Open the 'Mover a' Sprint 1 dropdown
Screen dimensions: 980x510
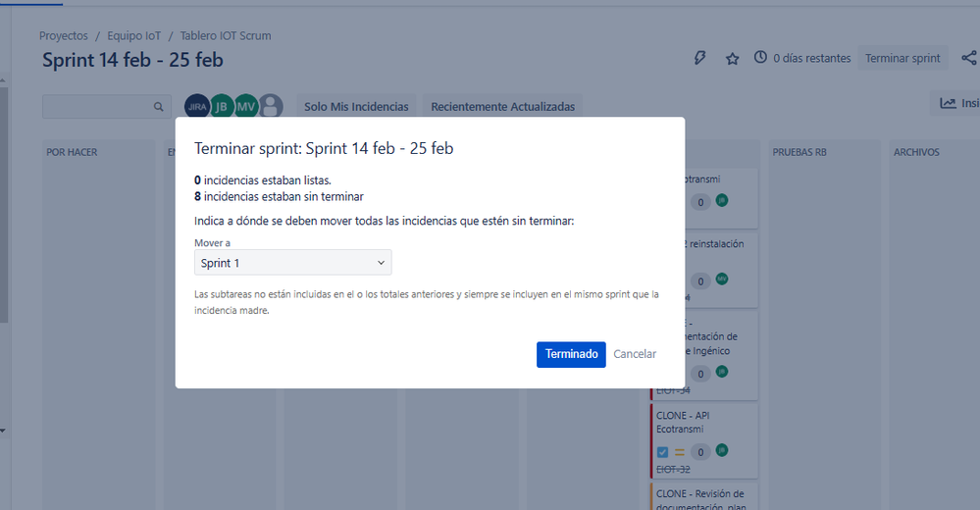coord(292,263)
